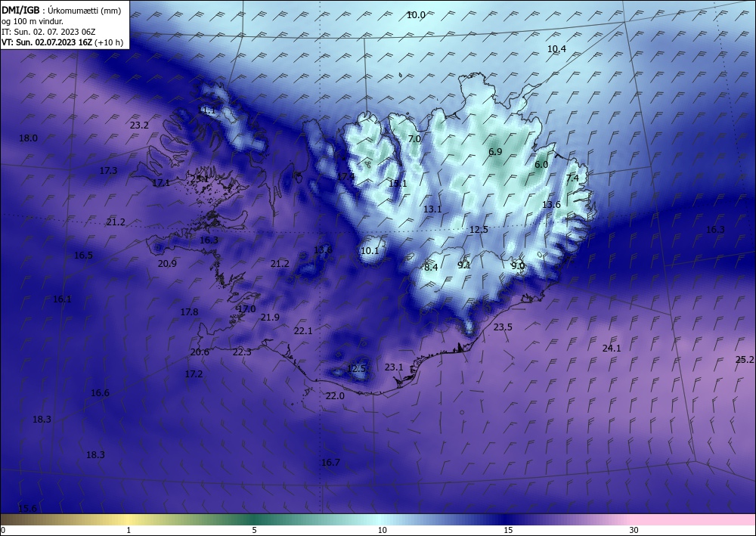Click the 16.6 value on the map
756x536 pixels.
tap(100, 393)
